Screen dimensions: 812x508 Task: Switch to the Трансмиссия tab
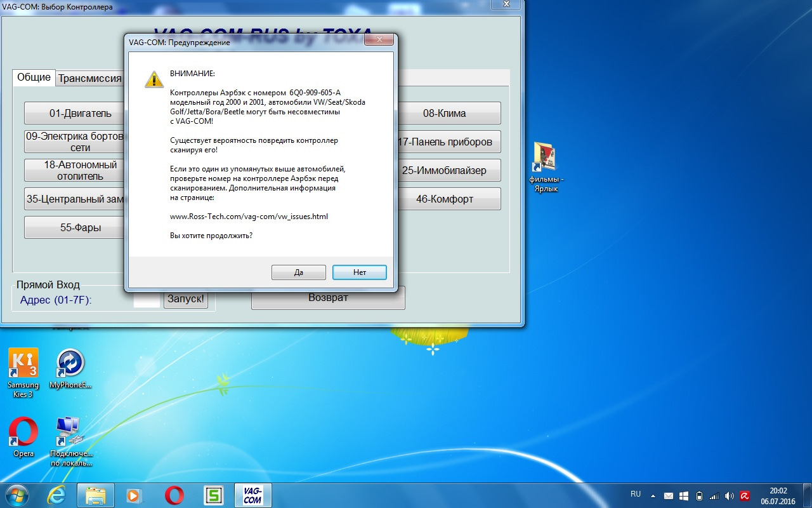pos(89,79)
